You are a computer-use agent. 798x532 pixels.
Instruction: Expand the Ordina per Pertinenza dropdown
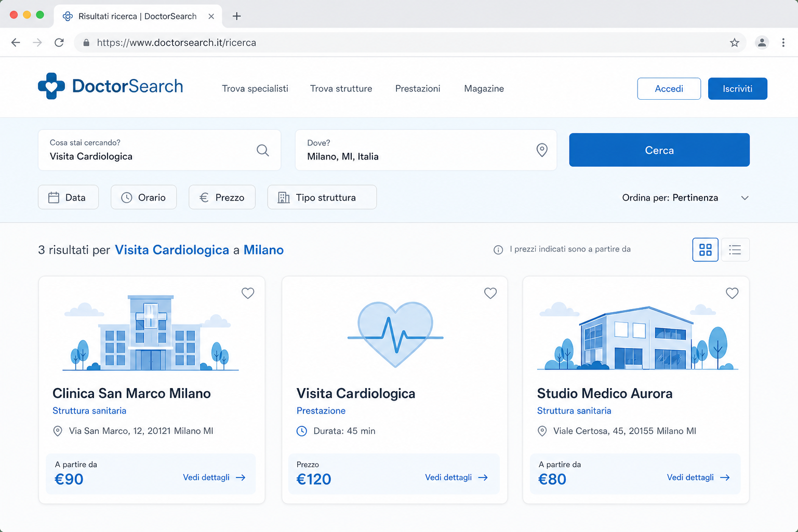(685, 198)
